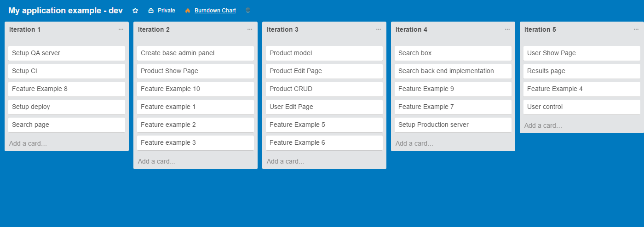Screen dimensions: 644x227
Task: Open Iteration 3 list actions menu
Action: click(379, 29)
